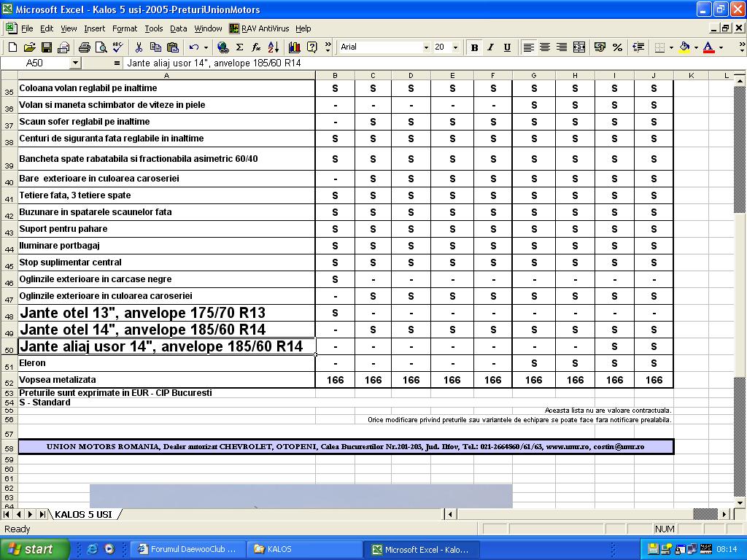Open the Paste Function fx tool
Image resolution: width=747 pixels, height=560 pixels.
point(256,47)
